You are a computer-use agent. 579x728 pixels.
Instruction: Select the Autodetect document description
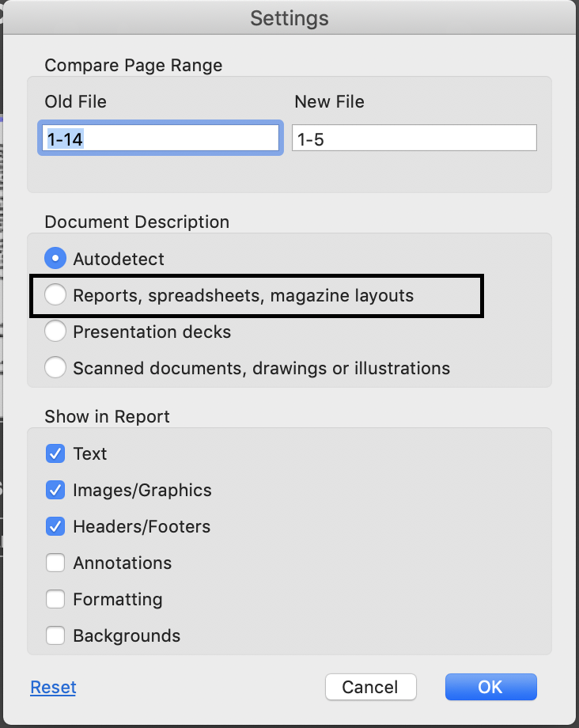[x=55, y=258]
